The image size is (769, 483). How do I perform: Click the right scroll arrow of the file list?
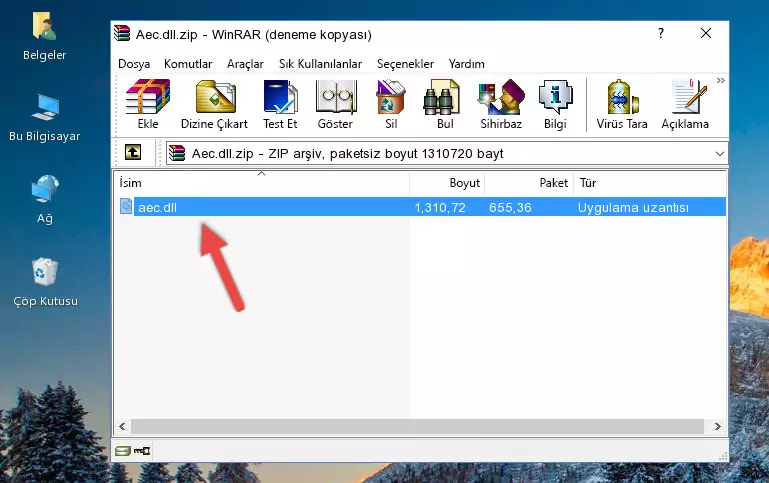point(718,426)
